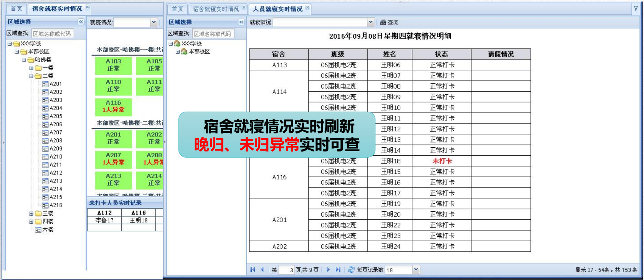Open dorm tile A116 1人异常
The width and height of the screenshot is (644, 280).
click(113, 107)
